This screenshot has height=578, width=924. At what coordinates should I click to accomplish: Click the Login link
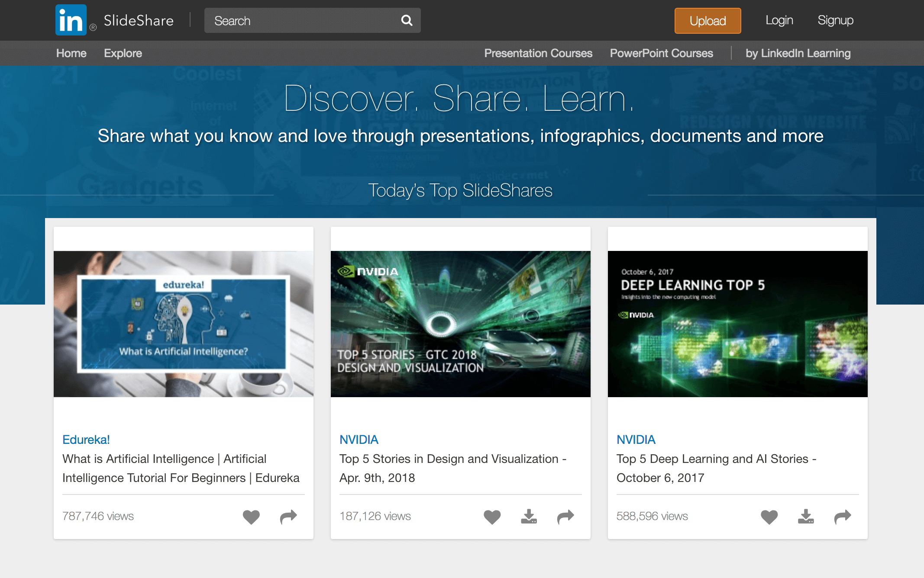(x=779, y=20)
